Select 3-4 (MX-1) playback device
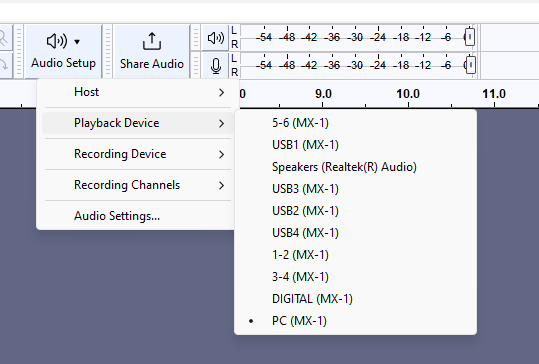Image resolution: width=539 pixels, height=364 pixels. click(355, 277)
